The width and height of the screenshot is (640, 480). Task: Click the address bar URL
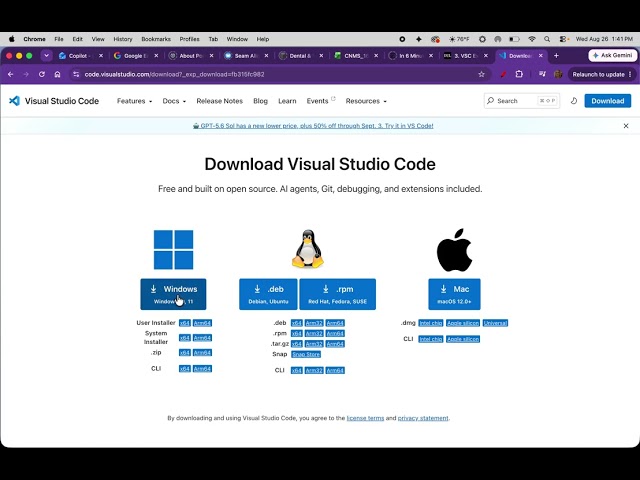point(174,74)
